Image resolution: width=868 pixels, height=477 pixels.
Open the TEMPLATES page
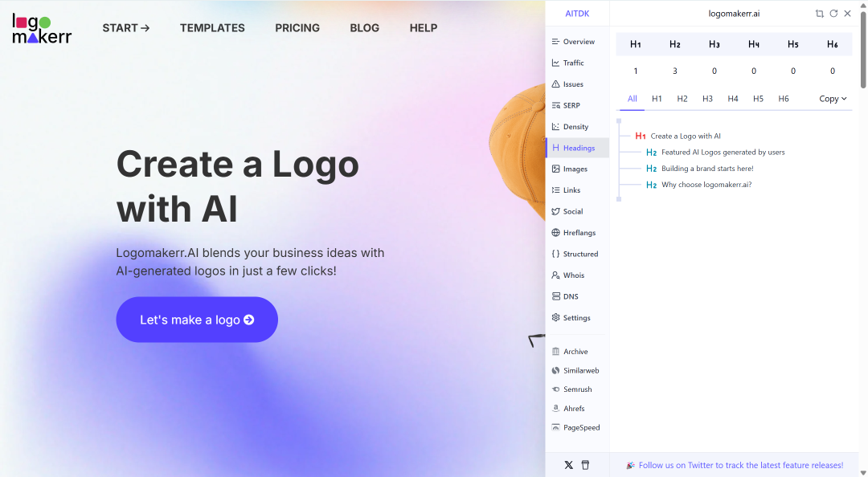tap(212, 27)
